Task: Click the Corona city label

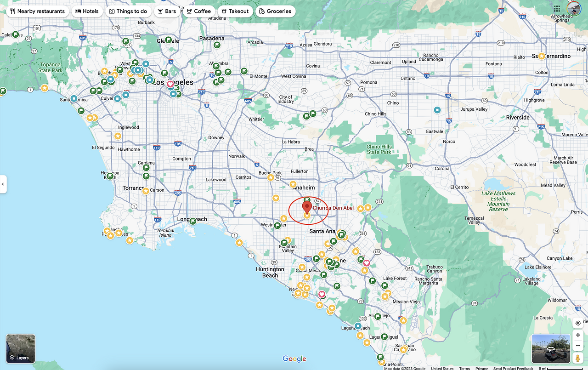Action: [442, 169]
